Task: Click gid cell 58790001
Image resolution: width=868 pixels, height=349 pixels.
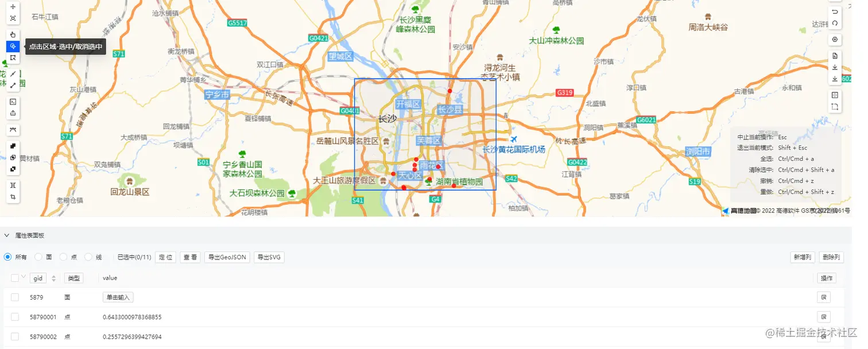Action: (43, 317)
